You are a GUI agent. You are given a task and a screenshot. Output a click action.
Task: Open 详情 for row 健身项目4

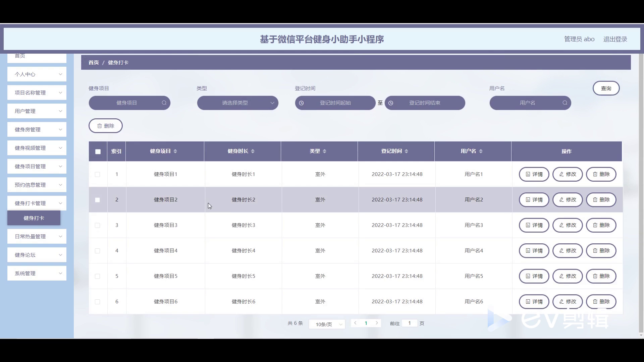point(534,251)
